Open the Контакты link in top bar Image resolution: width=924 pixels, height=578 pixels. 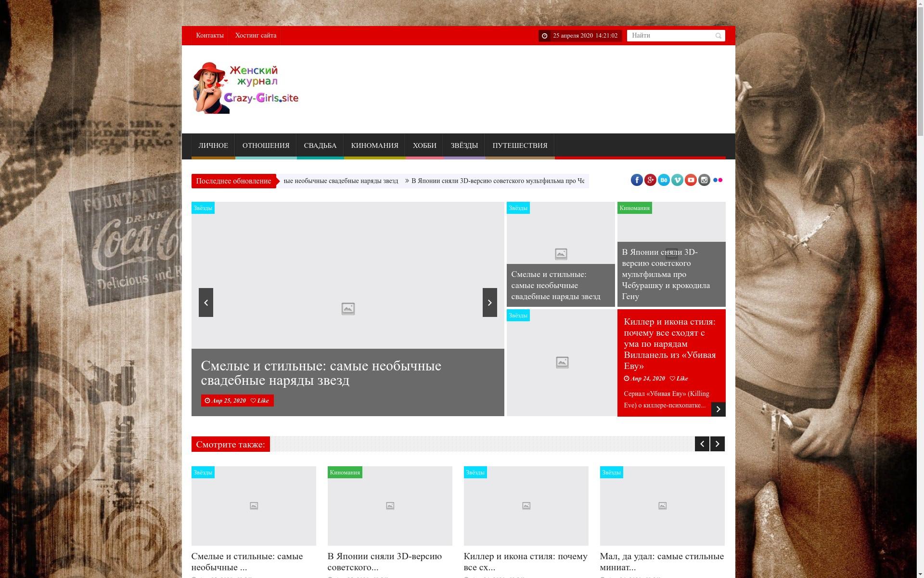pos(210,36)
